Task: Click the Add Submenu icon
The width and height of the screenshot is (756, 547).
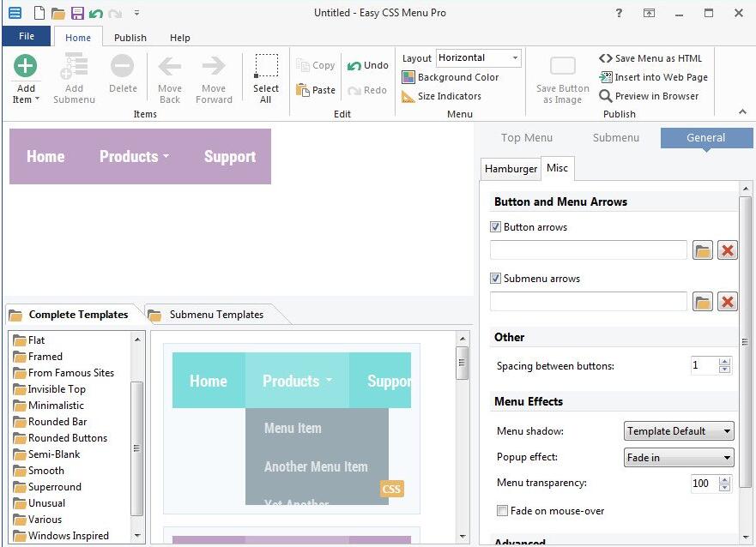Action: pos(74,66)
